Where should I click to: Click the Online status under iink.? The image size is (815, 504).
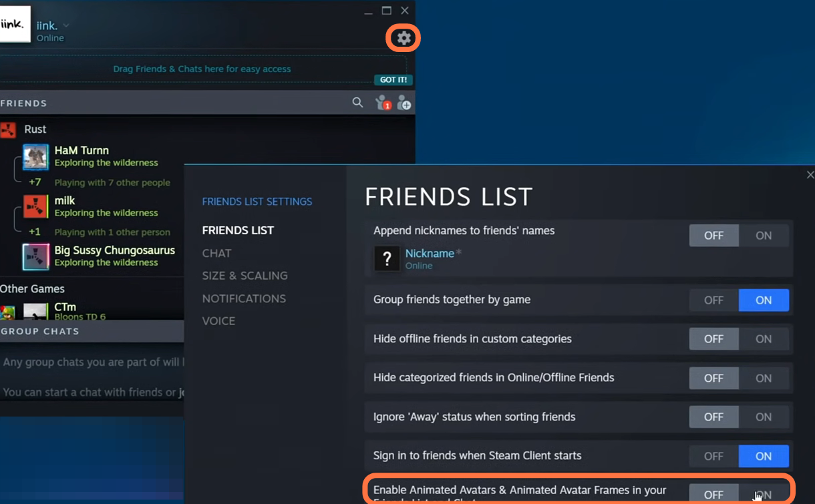tap(50, 38)
